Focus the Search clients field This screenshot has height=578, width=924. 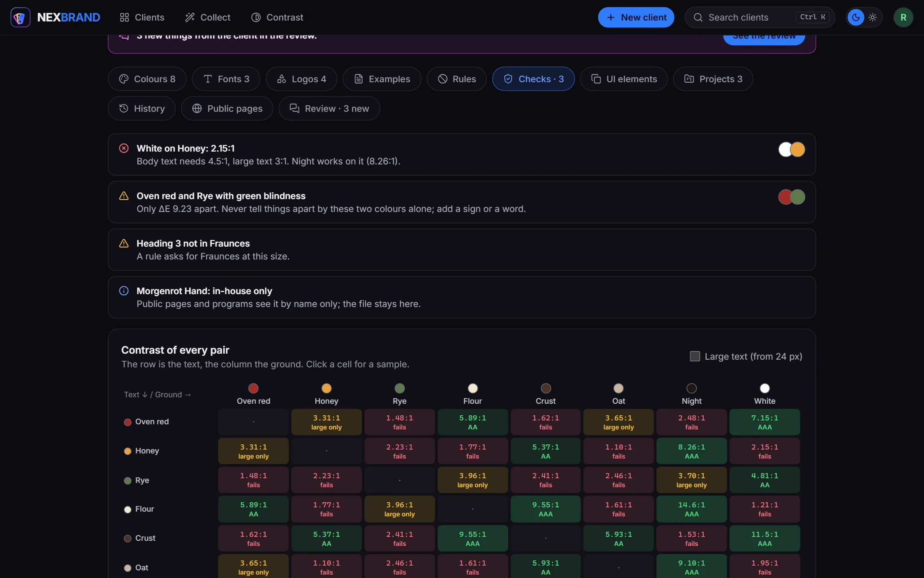tap(760, 18)
